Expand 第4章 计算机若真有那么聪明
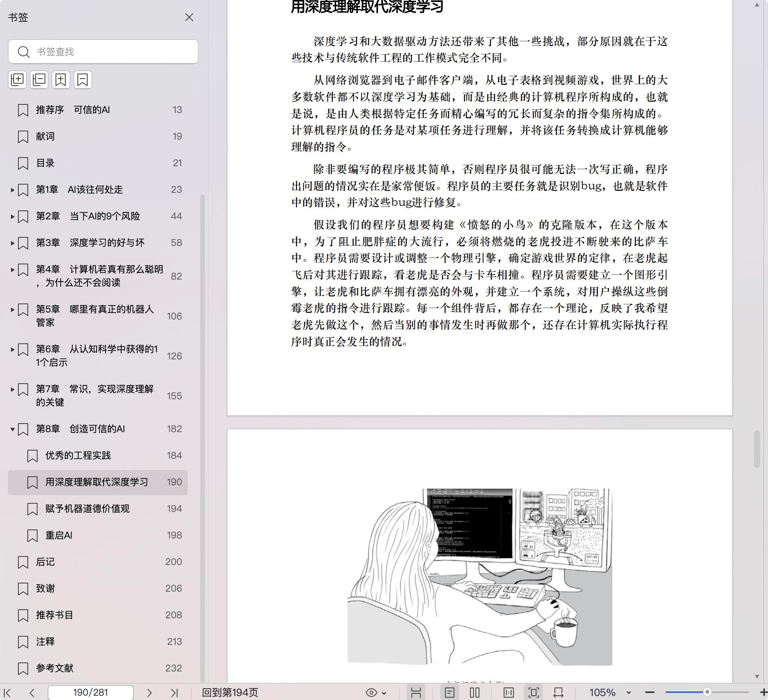The image size is (768, 700). [x=13, y=270]
